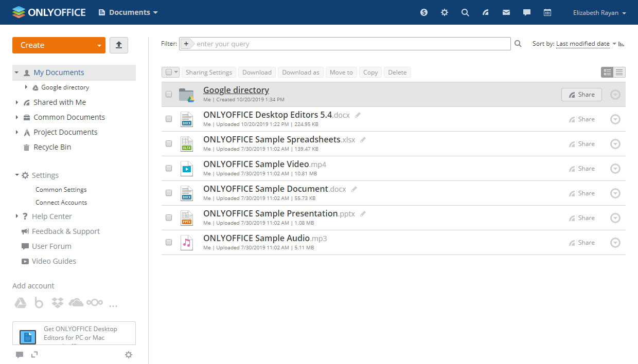Image resolution: width=638 pixels, height=364 pixels.
Task: Open selection dropdown arrow beside select-all checkbox
Action: (x=176, y=72)
